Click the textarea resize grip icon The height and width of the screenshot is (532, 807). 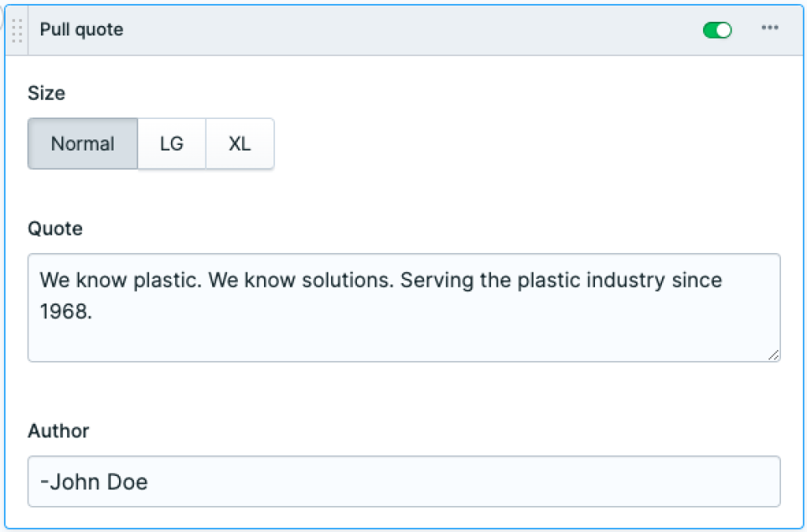coord(773,356)
